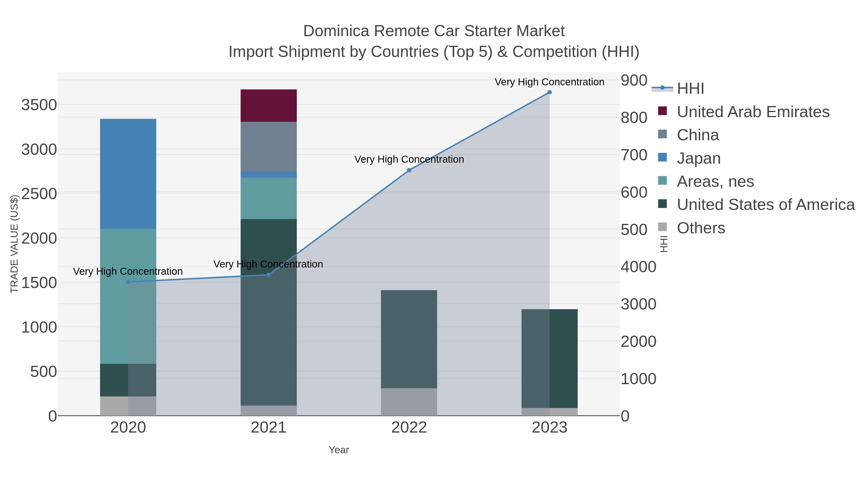
Task: Click the Others segment in 2021 bar
Action: point(269,411)
